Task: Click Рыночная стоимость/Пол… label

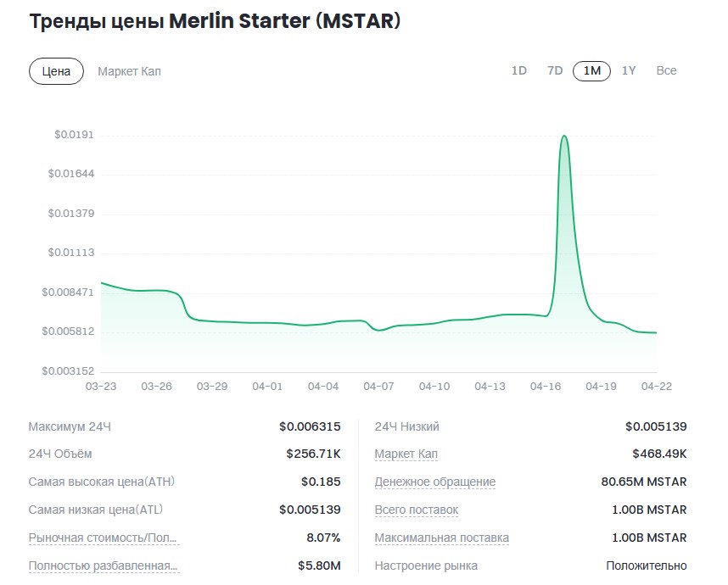Action: click(x=103, y=538)
